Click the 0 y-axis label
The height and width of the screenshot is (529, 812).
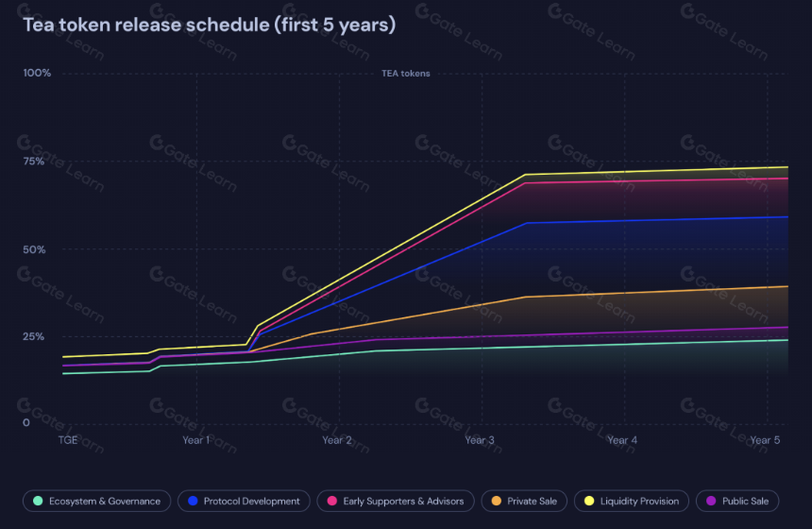[x=26, y=423]
